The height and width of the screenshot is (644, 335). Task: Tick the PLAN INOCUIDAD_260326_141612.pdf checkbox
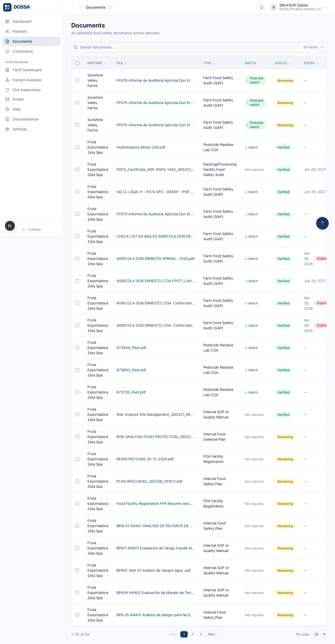[77, 481]
